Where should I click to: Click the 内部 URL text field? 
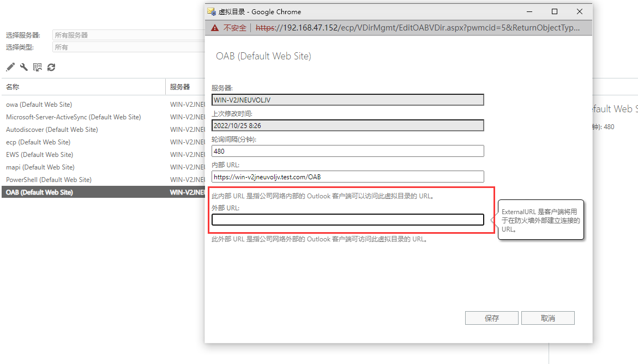347,177
